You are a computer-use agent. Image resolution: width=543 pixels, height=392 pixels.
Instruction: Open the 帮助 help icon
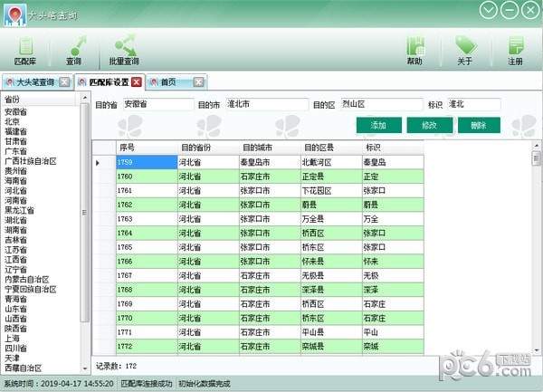(x=414, y=49)
